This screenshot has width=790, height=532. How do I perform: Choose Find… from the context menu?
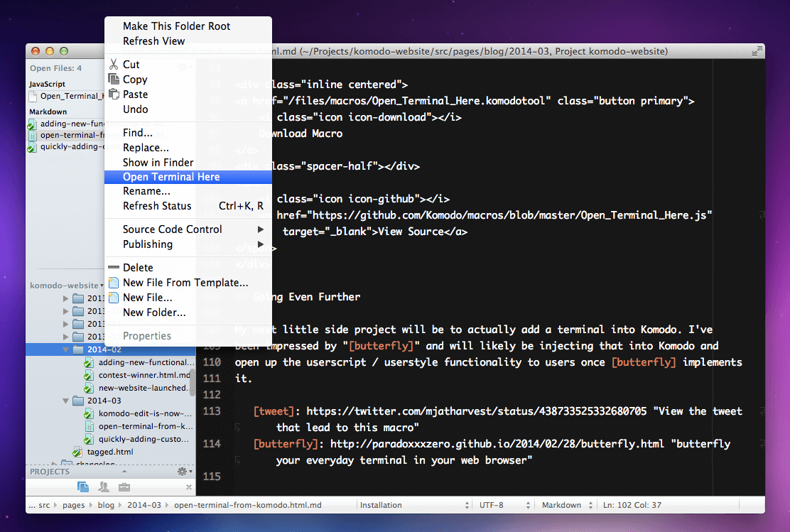(188, 133)
